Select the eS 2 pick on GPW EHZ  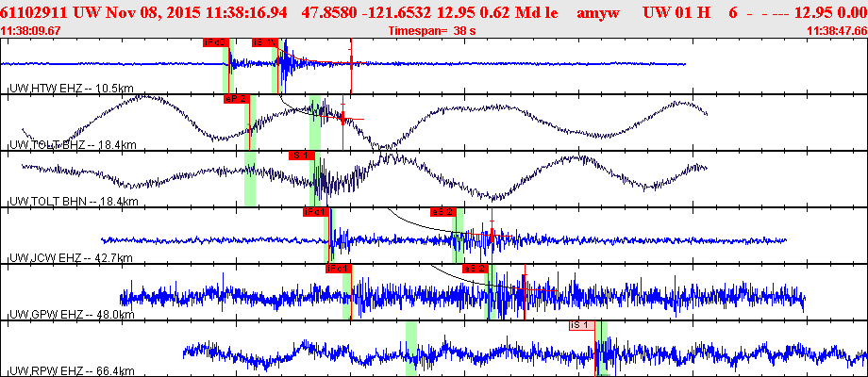(x=475, y=269)
